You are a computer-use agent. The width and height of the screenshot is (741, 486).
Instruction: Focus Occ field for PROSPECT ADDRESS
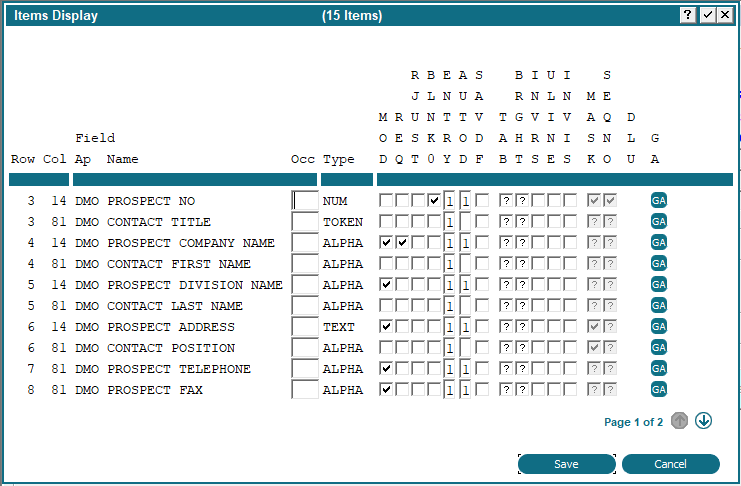(305, 326)
